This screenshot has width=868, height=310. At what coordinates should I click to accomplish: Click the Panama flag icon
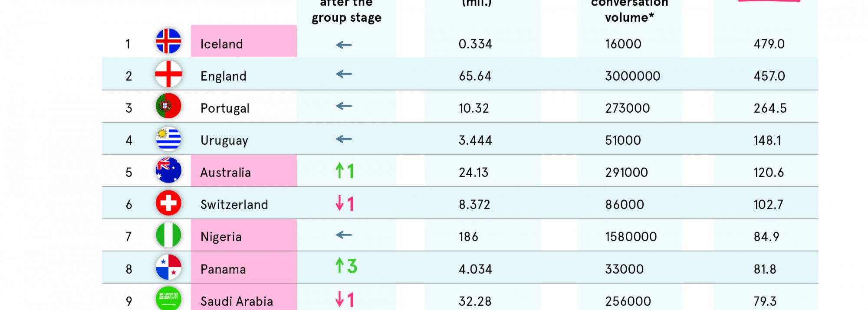pos(168,267)
